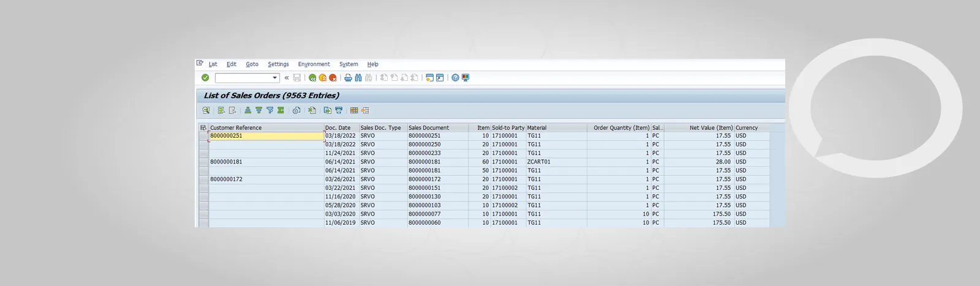Click the Customer Reference column header
Image resolution: width=980 pixels, height=286 pixels.
click(x=266, y=127)
